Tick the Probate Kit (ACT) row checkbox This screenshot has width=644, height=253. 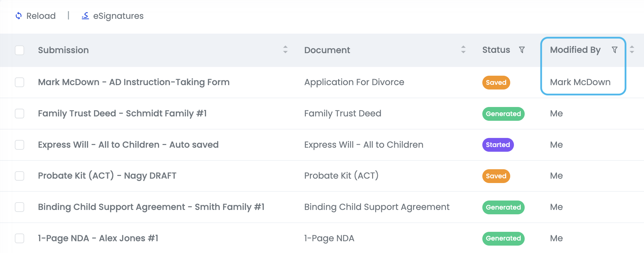[19, 176]
